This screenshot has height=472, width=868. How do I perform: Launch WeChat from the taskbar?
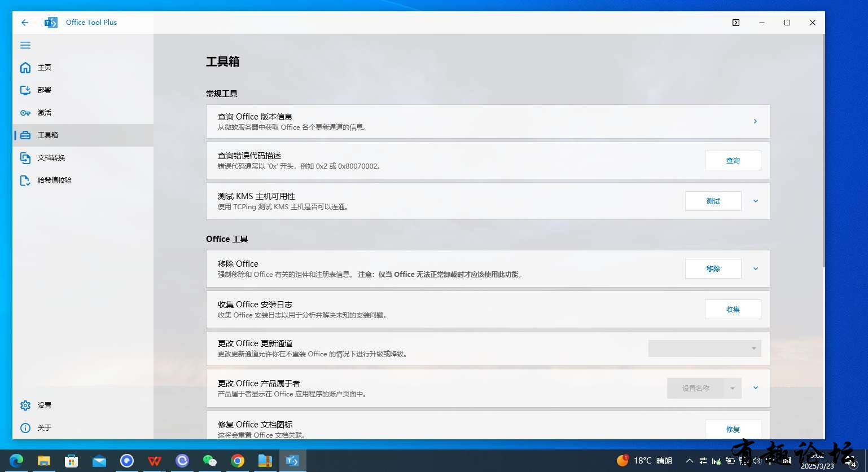[210, 461]
